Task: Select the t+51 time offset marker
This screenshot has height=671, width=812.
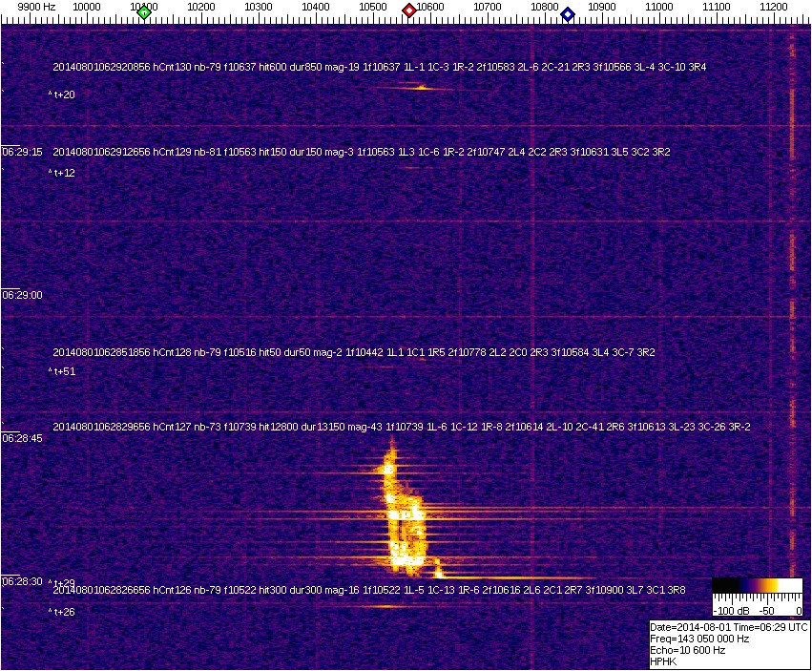Action: (x=63, y=371)
